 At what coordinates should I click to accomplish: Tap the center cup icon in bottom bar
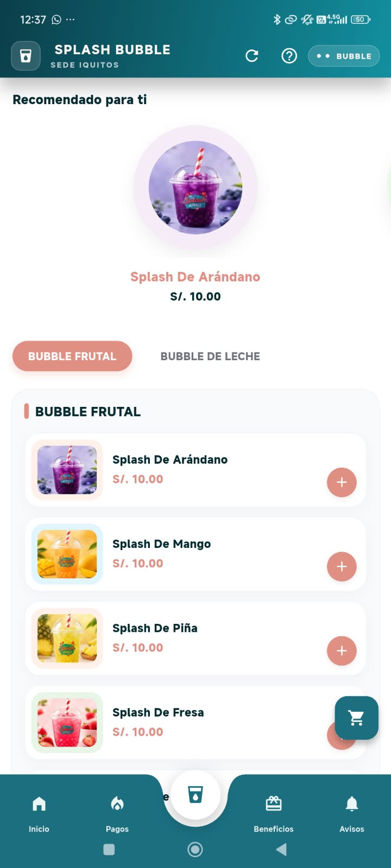point(195,795)
